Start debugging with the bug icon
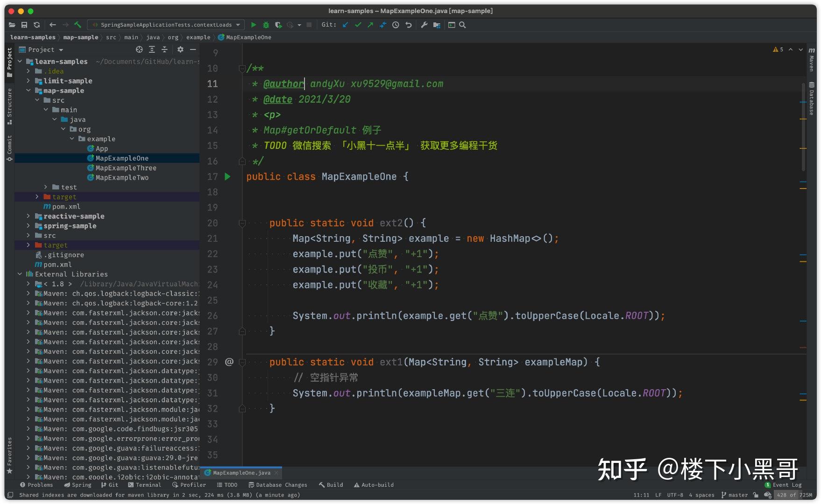This screenshot has height=504, width=821. 266,25
